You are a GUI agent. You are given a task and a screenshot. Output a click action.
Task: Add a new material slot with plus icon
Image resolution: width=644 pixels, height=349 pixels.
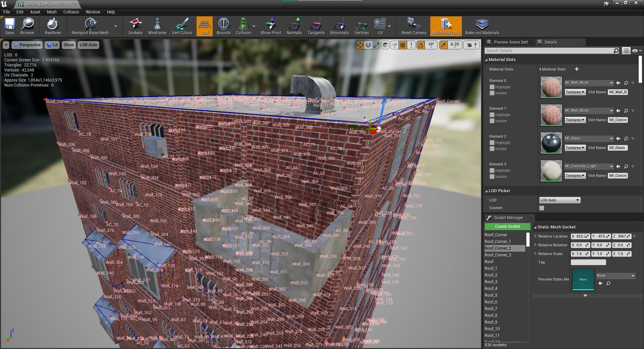point(576,69)
